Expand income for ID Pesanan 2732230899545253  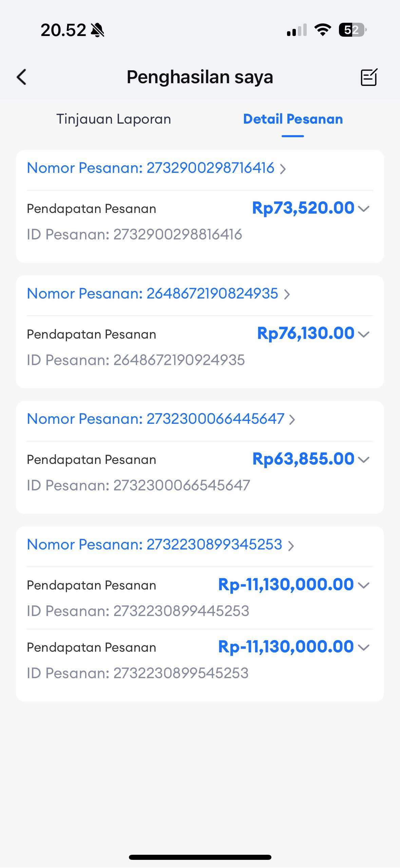363,647
